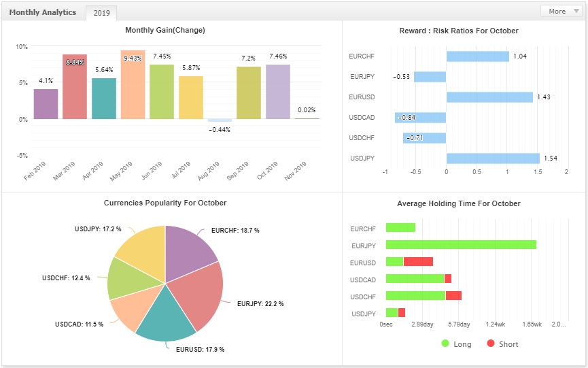This screenshot has height=368, width=588.
Task: Click the EURUSD: 17.9 % pie label
Action: tap(201, 350)
